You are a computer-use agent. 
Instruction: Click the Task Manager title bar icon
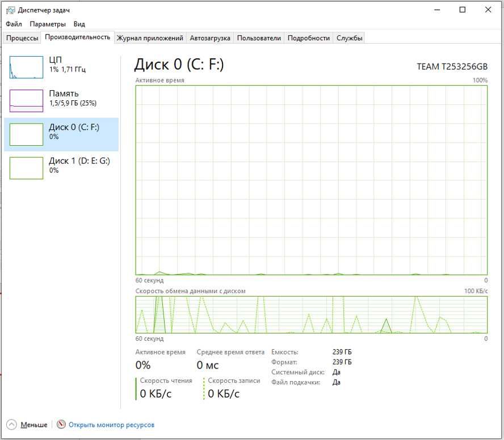click(x=10, y=10)
